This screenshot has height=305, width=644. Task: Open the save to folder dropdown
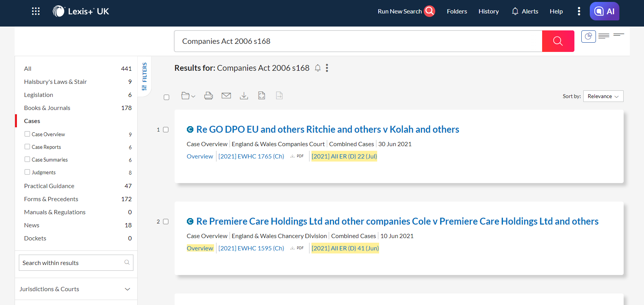click(x=188, y=96)
